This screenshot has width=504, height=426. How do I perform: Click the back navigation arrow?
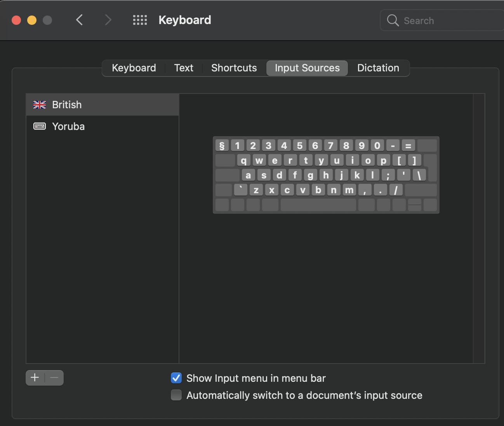click(80, 20)
